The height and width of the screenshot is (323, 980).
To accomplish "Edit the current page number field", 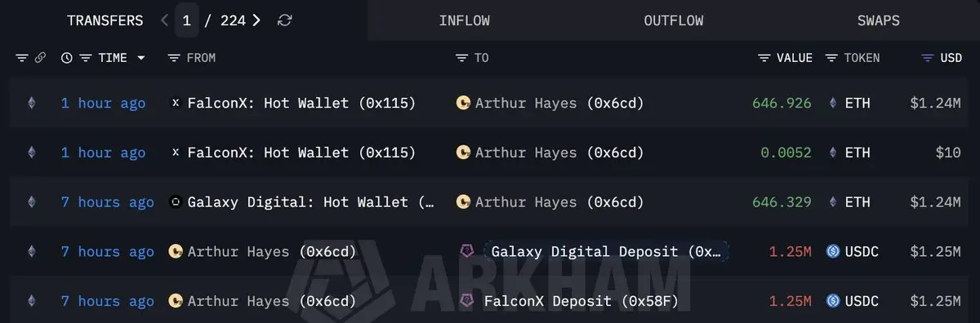I will point(186,20).
